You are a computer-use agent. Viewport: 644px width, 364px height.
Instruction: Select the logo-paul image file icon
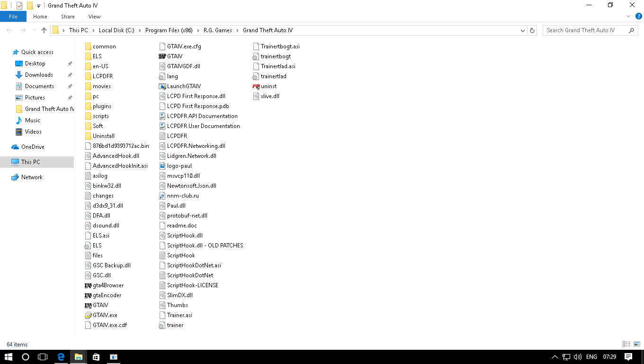(162, 166)
